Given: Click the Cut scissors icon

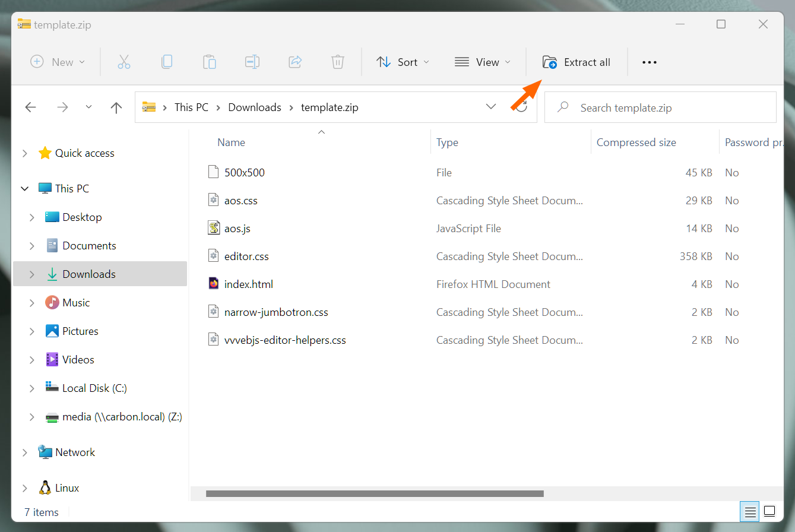Looking at the screenshot, I should (123, 62).
